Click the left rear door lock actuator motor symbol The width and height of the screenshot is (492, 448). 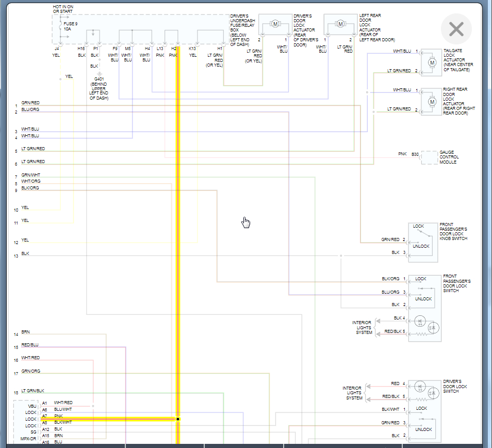click(x=340, y=24)
